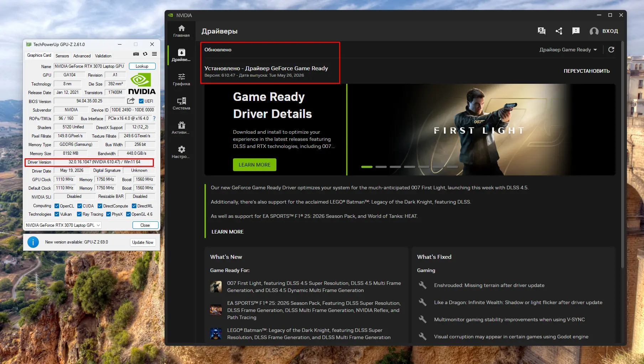Click the Device ID value 10DE 249D
This screenshot has width=644, height=364.
133,110
